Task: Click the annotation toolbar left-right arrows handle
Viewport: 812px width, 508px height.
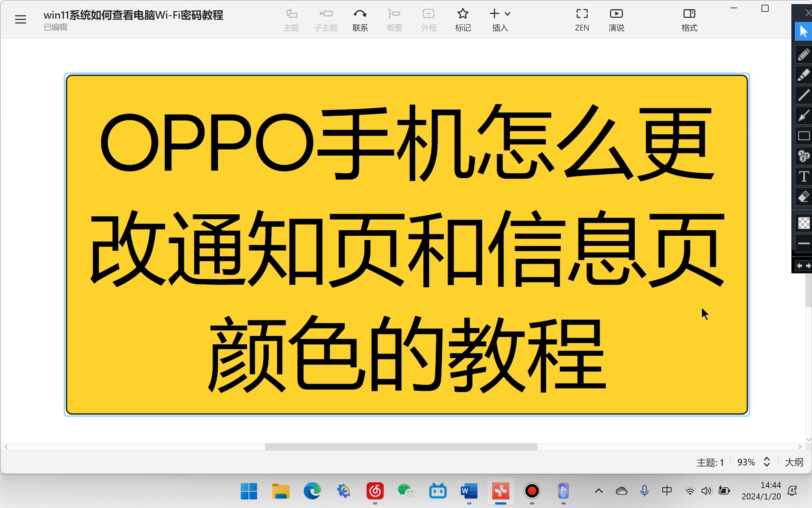Action: click(803, 266)
